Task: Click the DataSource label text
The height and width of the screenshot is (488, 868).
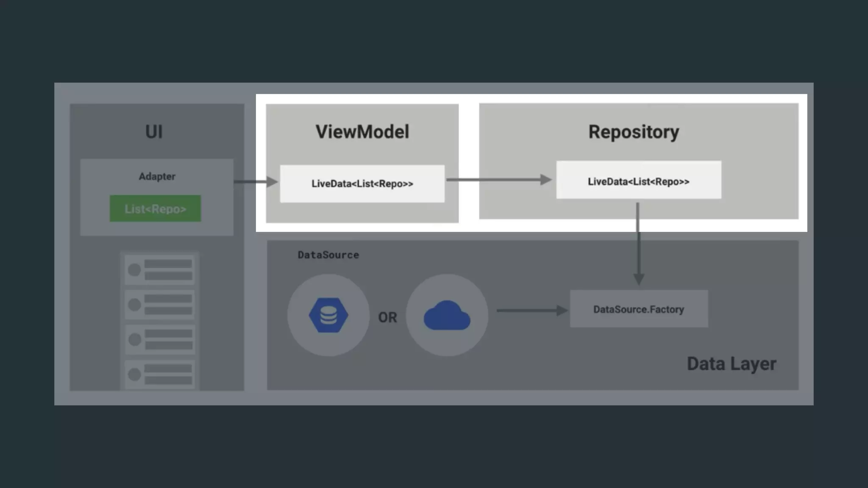Action: [328, 255]
